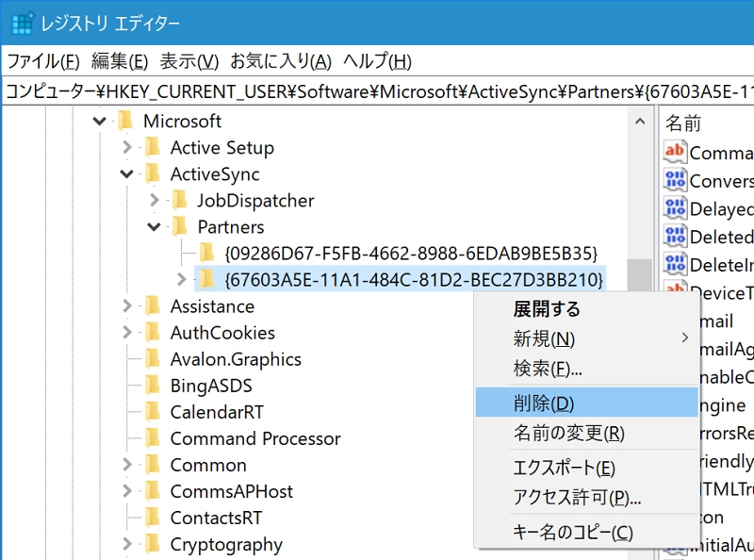The height and width of the screenshot is (560, 754).
Task: Click the Assistance folder icon
Action: 153,306
